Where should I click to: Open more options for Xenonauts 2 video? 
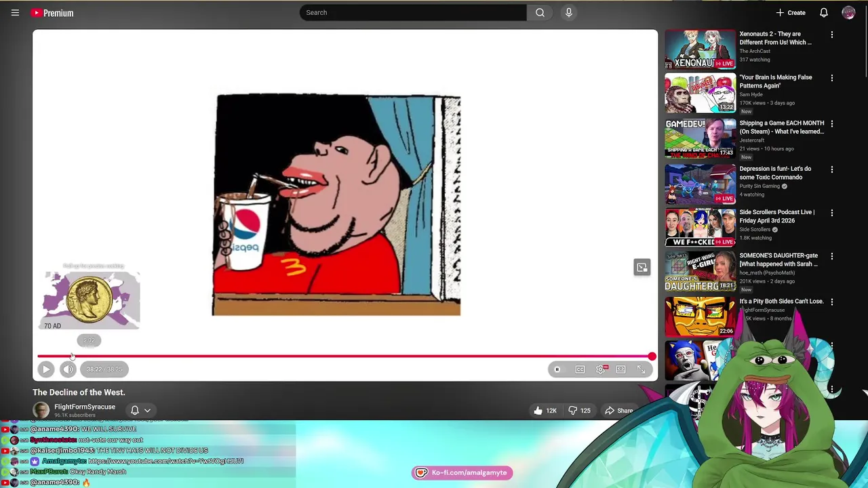tap(832, 35)
